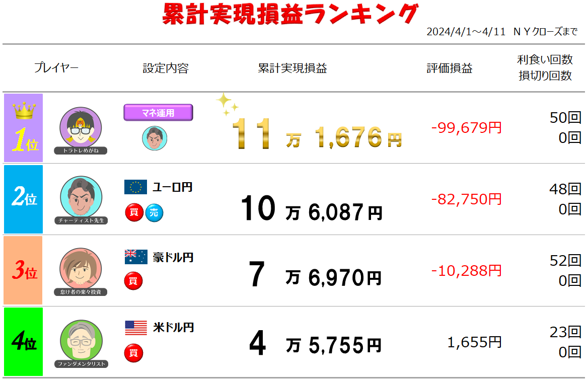Click the Australian flag beside 豪ドル円
Image resolution: width=588 pixels, height=381 pixels.
click(135, 257)
